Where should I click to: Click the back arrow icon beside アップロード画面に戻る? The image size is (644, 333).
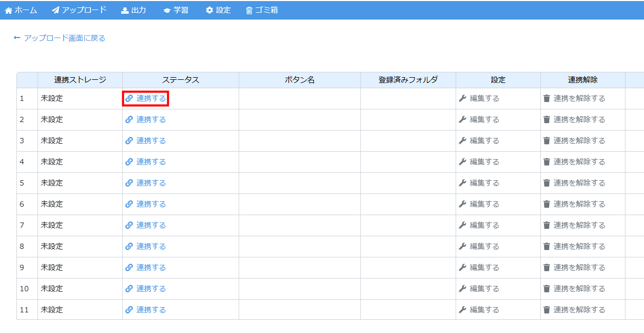point(17,38)
